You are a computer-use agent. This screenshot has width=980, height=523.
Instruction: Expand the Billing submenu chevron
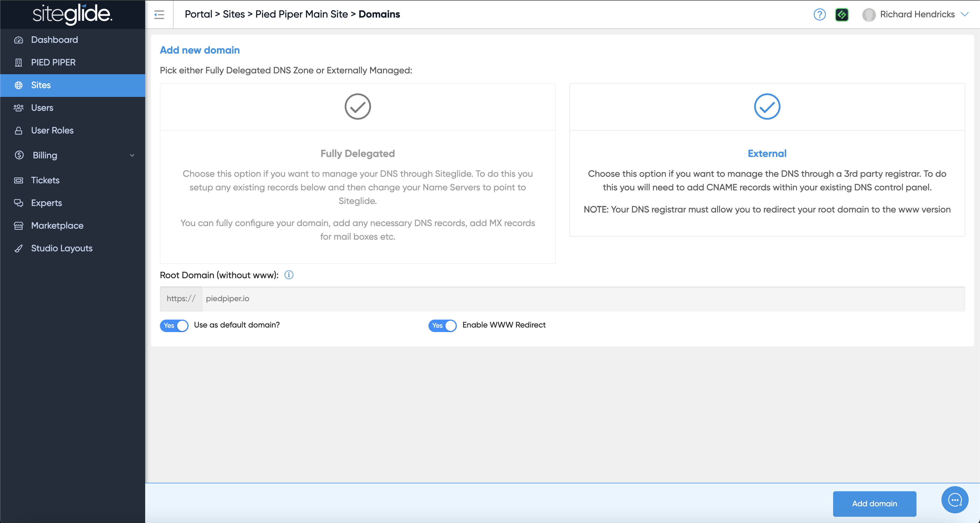pyautogui.click(x=132, y=155)
